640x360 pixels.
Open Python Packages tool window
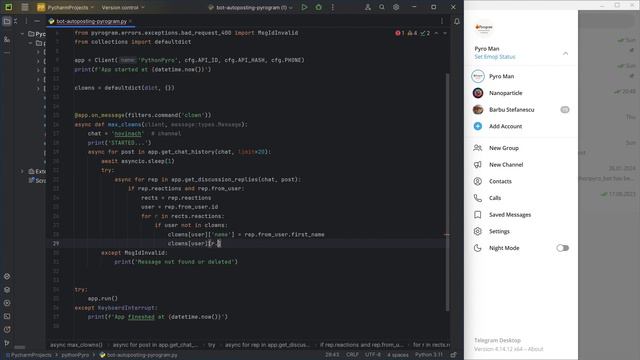[x=7, y=290]
